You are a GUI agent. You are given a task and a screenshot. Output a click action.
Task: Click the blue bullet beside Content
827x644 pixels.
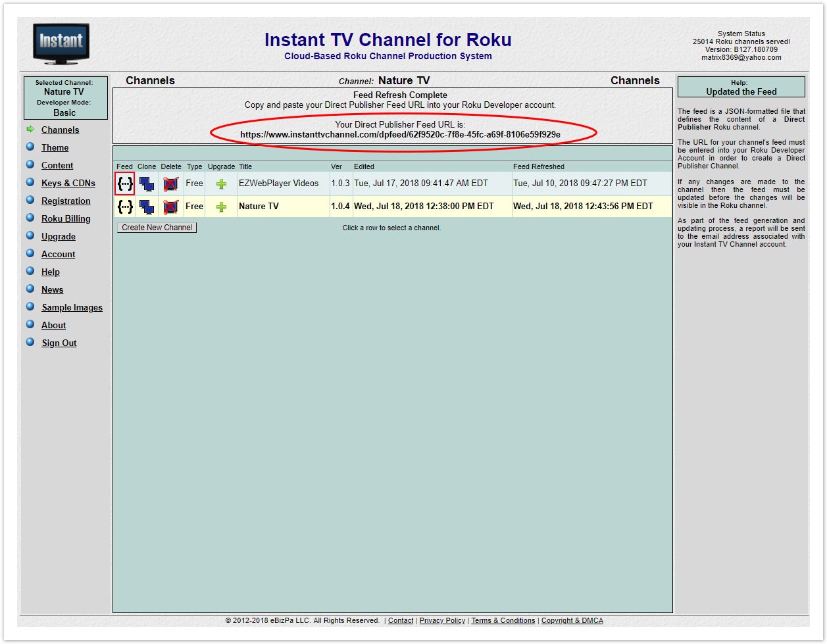click(x=30, y=164)
